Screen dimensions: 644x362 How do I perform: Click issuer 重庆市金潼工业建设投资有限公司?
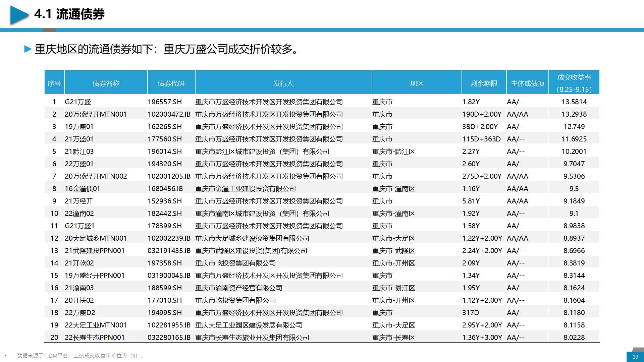[x=246, y=189]
